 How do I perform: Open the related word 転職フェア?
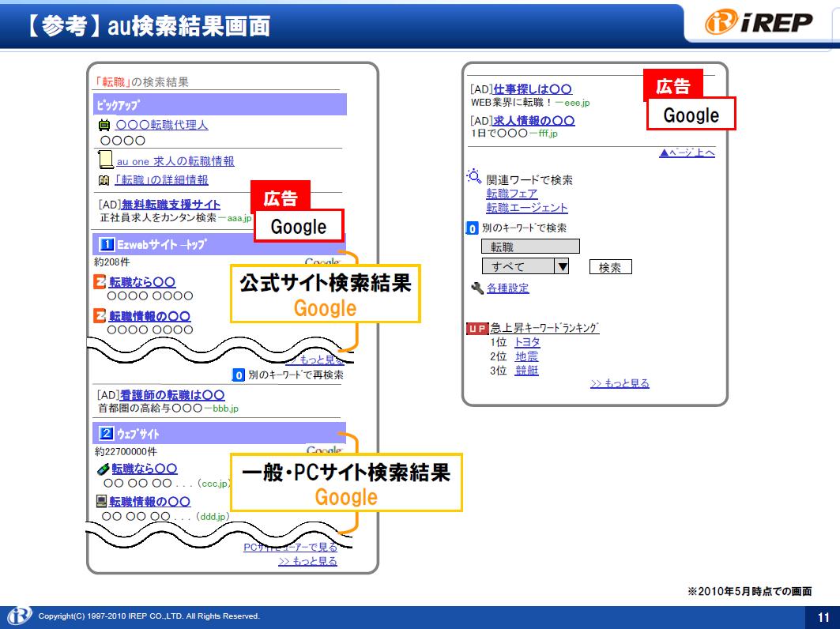tap(511, 194)
